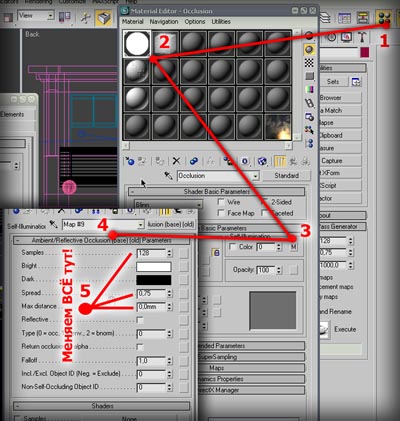
Task: Click Samples value field showing 128
Action: [151, 253]
